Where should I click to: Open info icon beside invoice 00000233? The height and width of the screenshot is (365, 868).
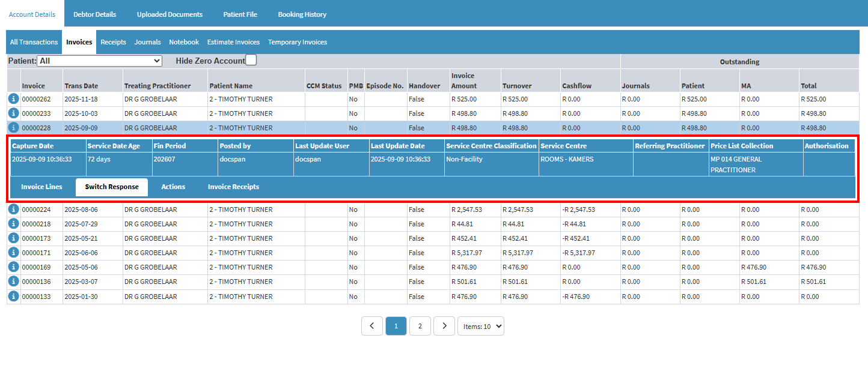[13, 113]
